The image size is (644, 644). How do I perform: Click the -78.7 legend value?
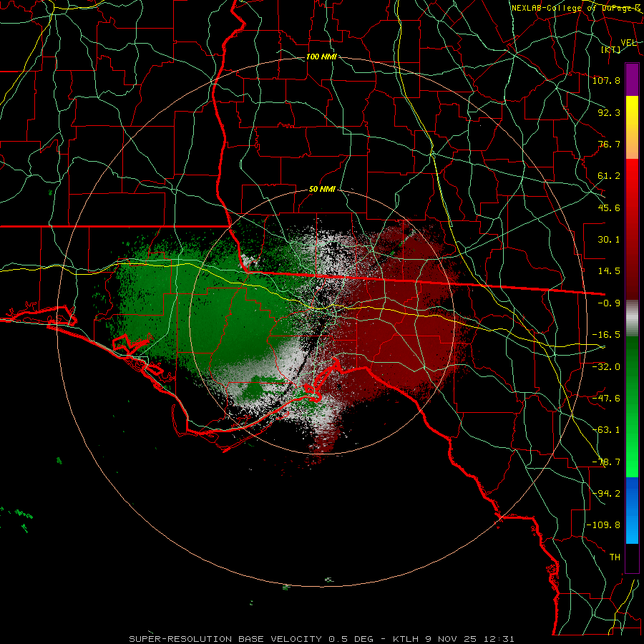606,462
